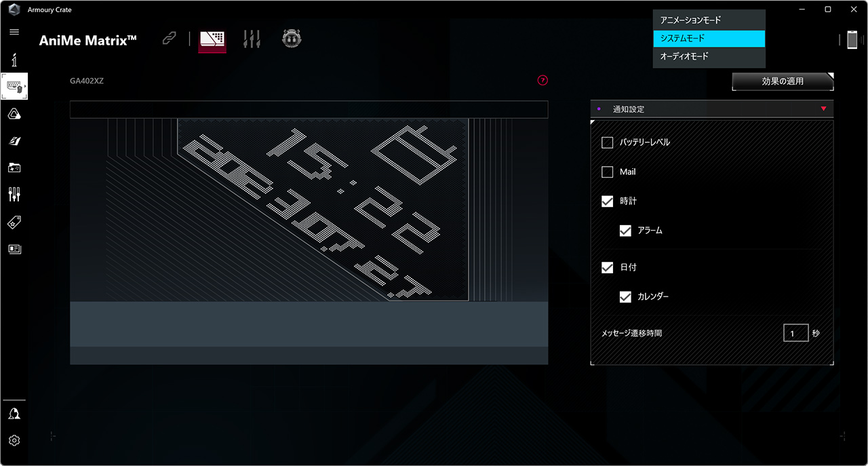
Task: Uncheck the アラーム checkbox
Action: pyautogui.click(x=625, y=231)
